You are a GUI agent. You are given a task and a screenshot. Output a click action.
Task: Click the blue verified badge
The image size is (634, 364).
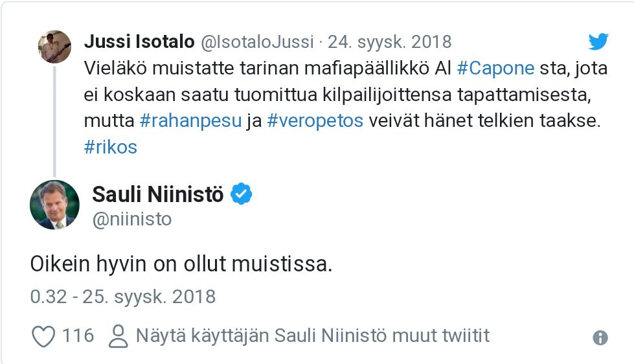[241, 194]
